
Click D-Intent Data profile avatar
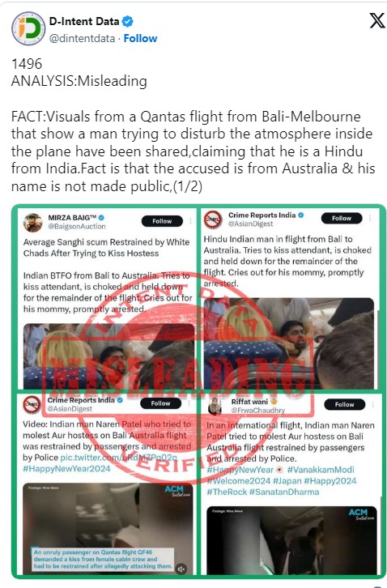tap(28, 28)
